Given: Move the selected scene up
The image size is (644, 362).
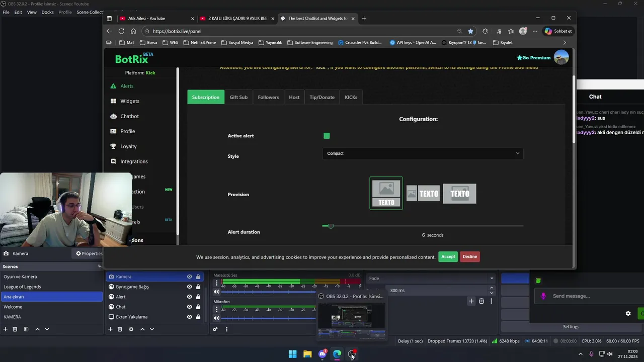Looking at the screenshot, I should 37,329.
